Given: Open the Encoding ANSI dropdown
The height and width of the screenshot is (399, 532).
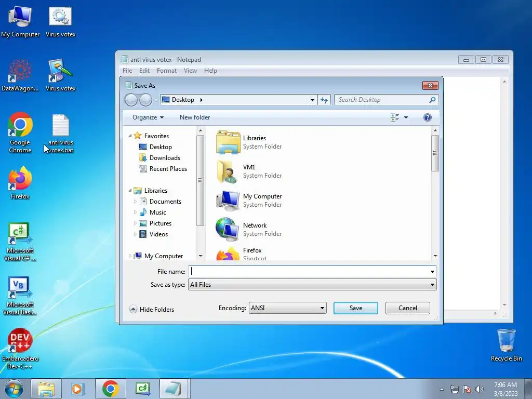Looking at the screenshot, I should point(287,308).
